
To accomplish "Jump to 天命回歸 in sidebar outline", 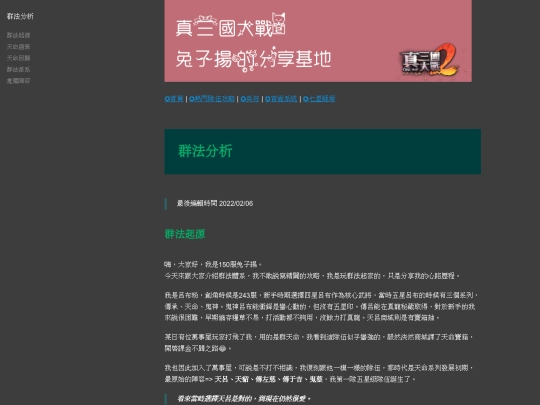I will click(x=18, y=58).
